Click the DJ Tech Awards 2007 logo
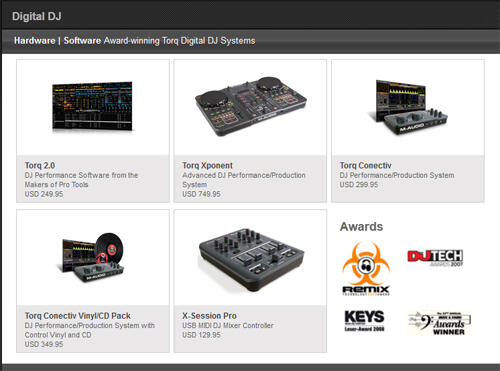 pyautogui.click(x=435, y=258)
